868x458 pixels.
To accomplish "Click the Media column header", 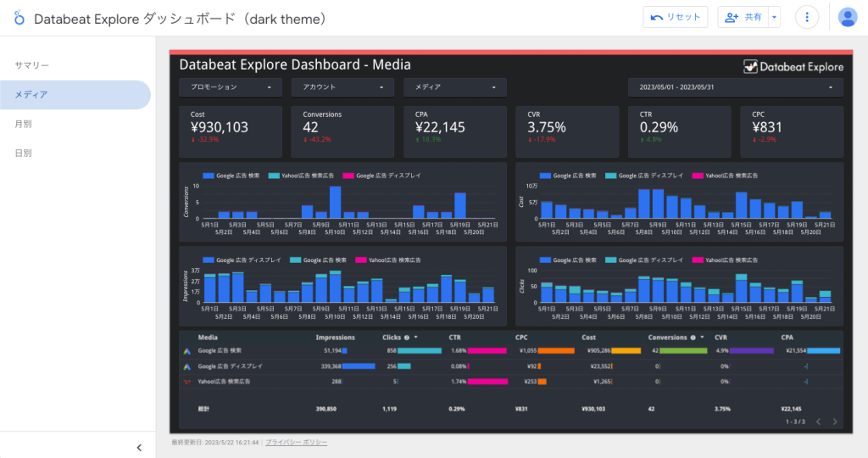I will (x=208, y=338).
